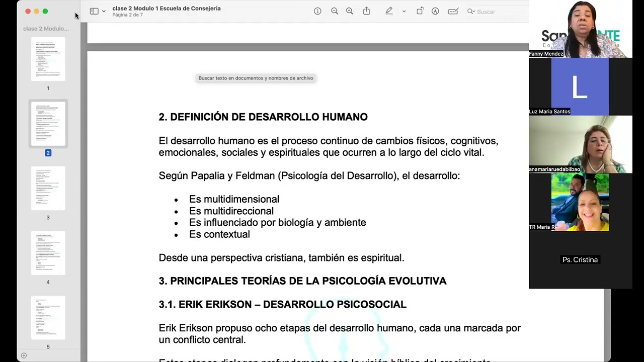Click the bullet 'Es influenciado por biología y ambiente'

click(278, 223)
